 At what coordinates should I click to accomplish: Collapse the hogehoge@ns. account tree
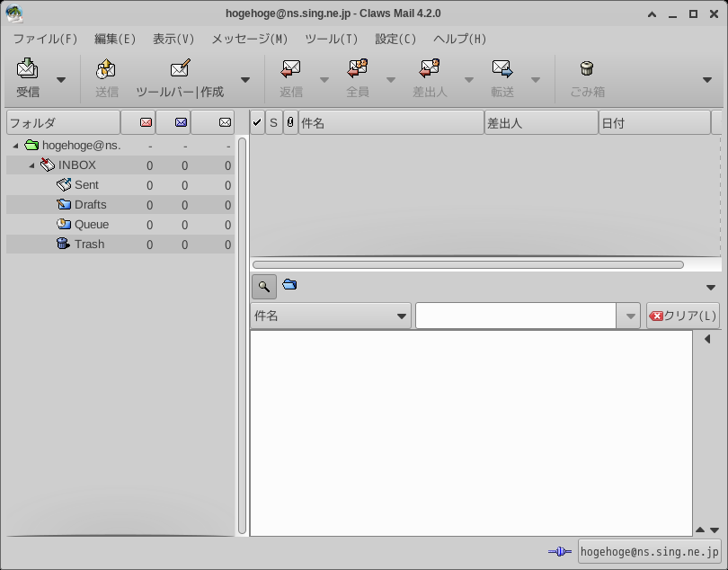(x=15, y=146)
